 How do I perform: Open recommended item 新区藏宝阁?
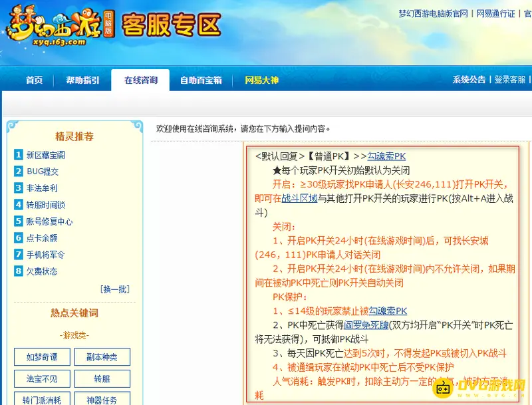click(46, 155)
